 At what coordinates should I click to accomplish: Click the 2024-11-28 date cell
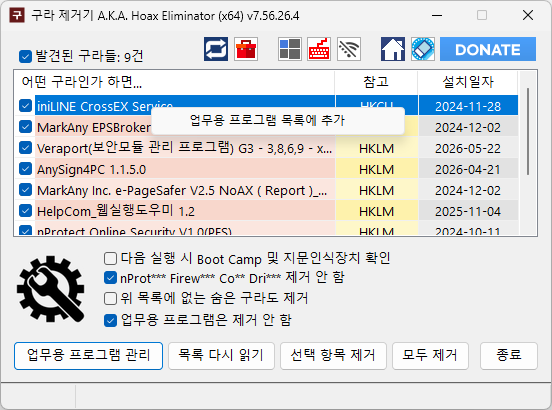pyautogui.click(x=468, y=106)
